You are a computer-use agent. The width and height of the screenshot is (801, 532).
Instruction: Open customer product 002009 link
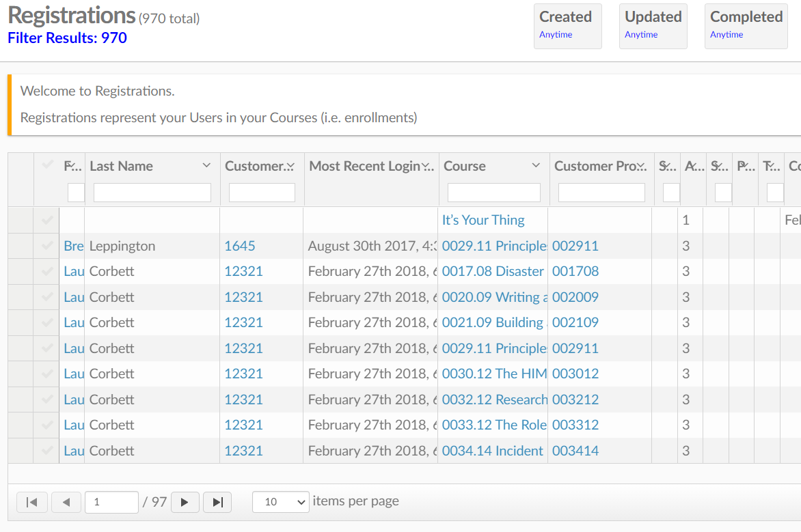[575, 296]
